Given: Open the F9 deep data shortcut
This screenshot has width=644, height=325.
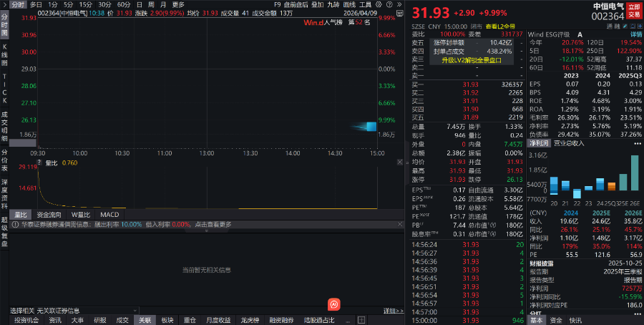Looking at the screenshot, I should click(x=277, y=4).
